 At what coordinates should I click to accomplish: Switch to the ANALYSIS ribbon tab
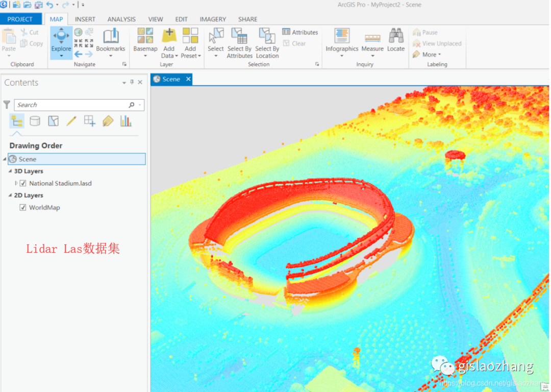(121, 19)
